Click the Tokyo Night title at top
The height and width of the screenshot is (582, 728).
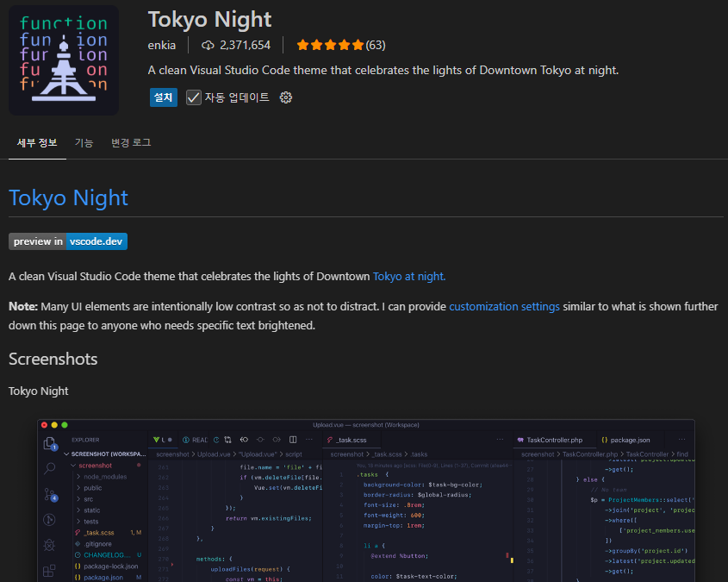(209, 20)
